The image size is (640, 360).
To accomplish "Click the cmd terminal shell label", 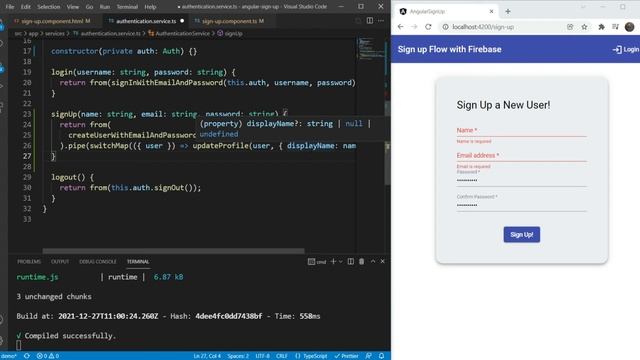I will [x=317, y=262].
